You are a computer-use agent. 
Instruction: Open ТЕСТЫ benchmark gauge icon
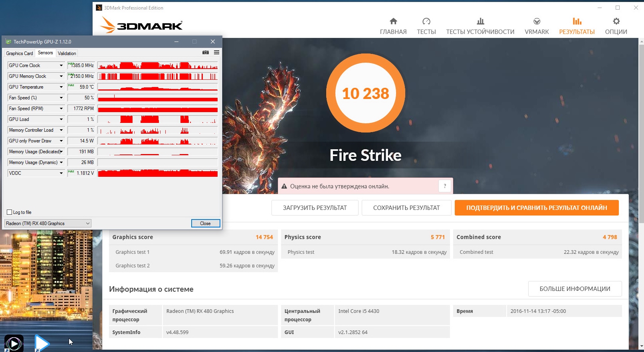(426, 21)
